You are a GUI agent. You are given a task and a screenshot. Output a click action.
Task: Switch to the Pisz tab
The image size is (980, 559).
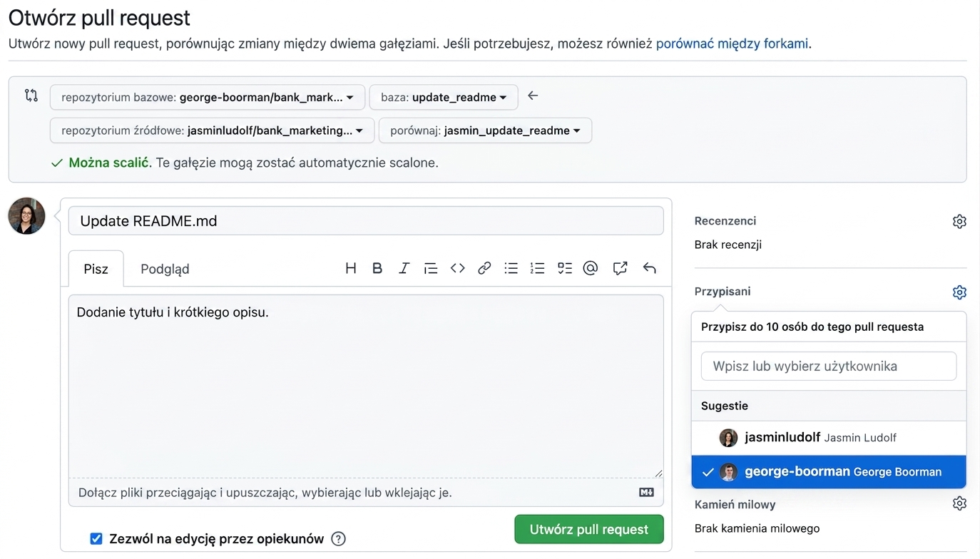coord(96,269)
